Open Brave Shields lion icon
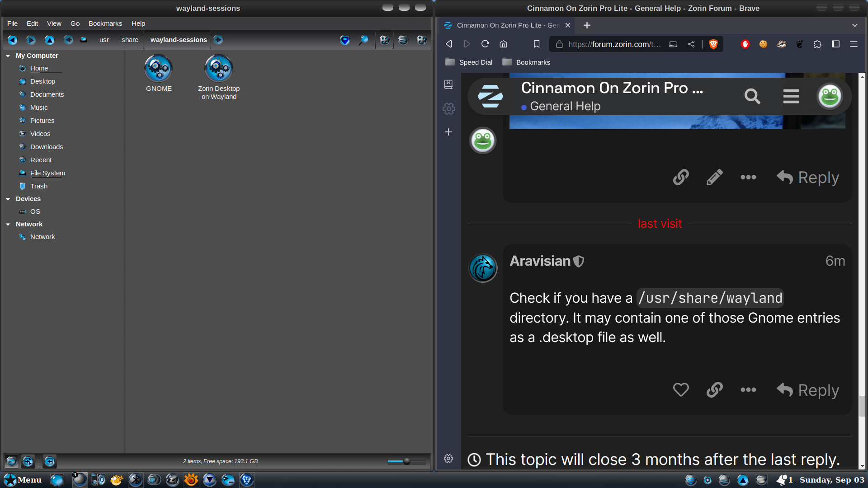The height and width of the screenshot is (488, 868). [x=713, y=44]
